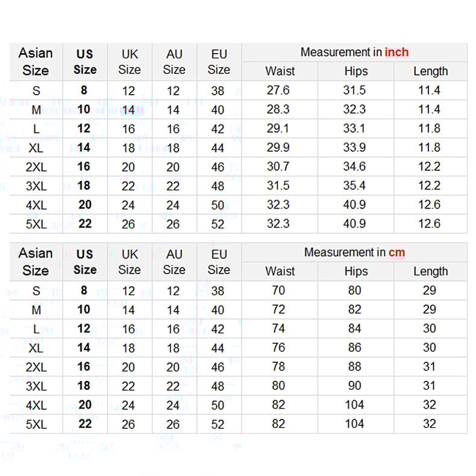This screenshot has width=476, height=476.
Task: Select US size 16 in cm table
Action: click(x=84, y=366)
